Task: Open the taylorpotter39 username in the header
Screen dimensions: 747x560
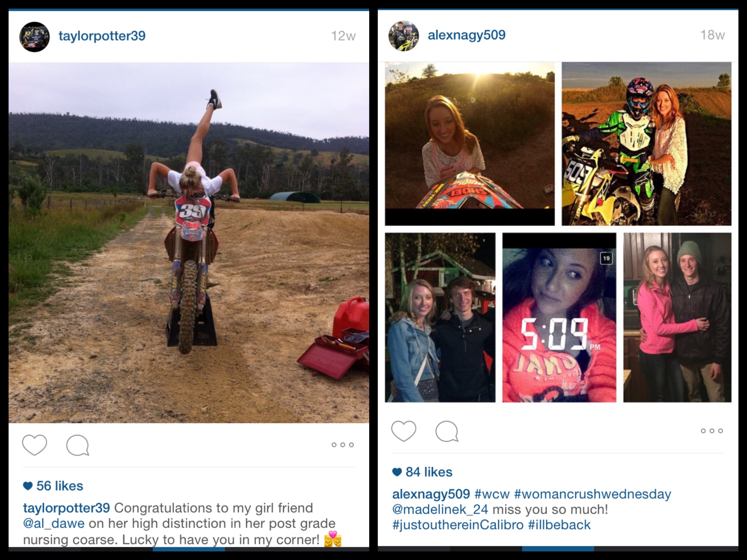Action: (102, 36)
